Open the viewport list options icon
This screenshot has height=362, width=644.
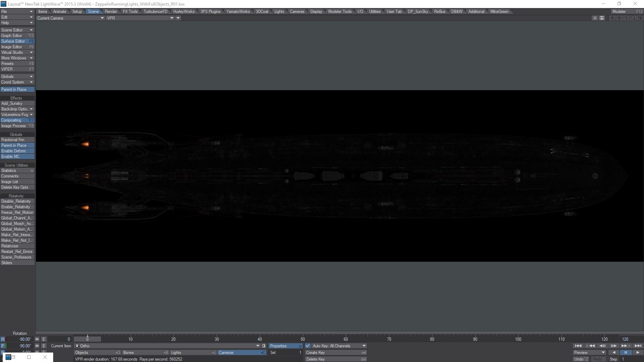pyautogui.click(x=595, y=18)
